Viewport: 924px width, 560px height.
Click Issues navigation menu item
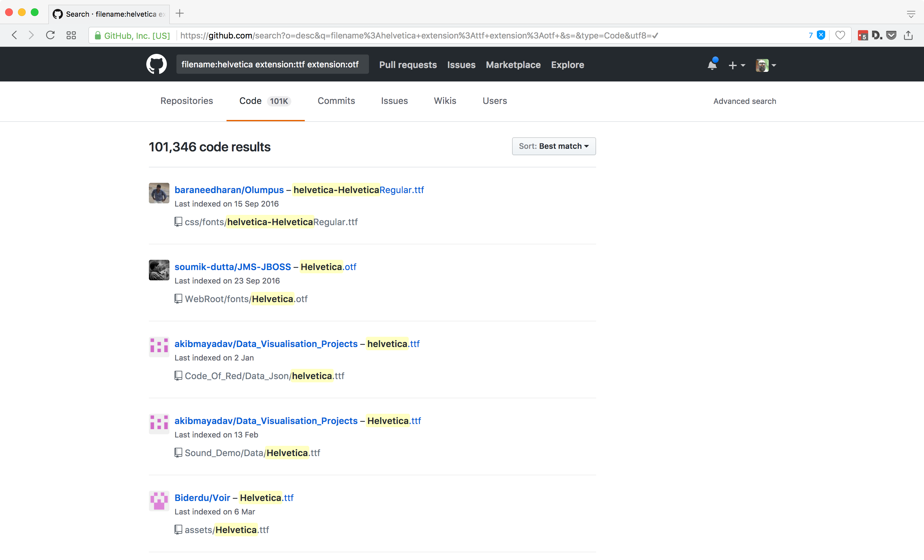(393, 100)
